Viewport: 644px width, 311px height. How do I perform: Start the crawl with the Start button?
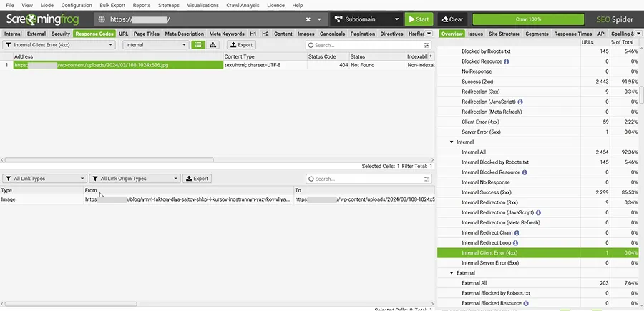click(419, 19)
